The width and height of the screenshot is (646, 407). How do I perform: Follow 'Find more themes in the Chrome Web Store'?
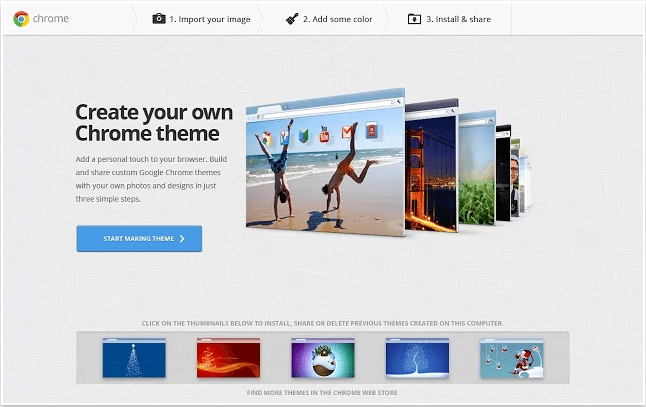coord(322,393)
